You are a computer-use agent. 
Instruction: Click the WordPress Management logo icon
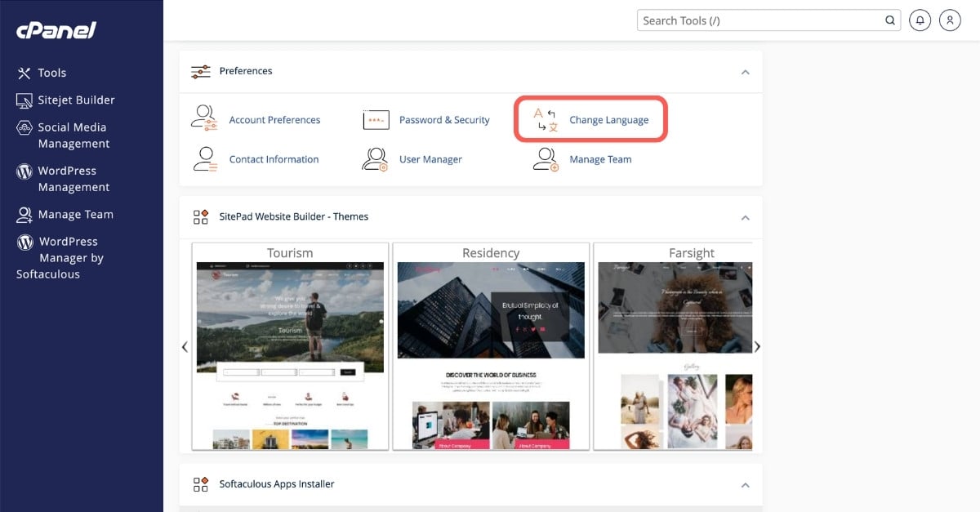tap(24, 171)
